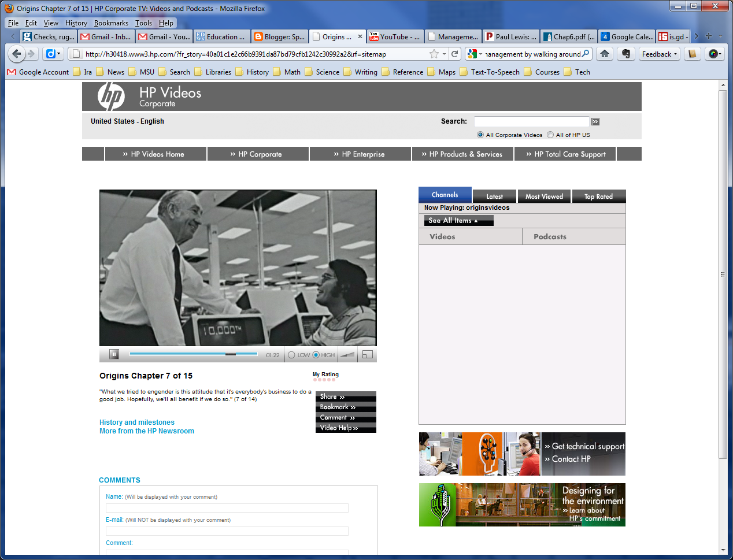Open the Feedback dropdown button
Image resolution: width=733 pixels, height=560 pixels.
pos(660,54)
